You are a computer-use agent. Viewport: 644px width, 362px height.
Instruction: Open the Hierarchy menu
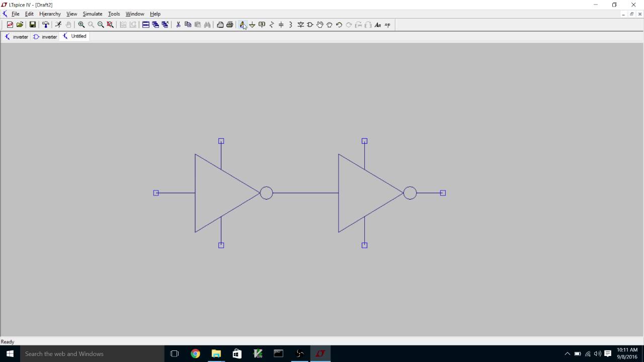50,14
